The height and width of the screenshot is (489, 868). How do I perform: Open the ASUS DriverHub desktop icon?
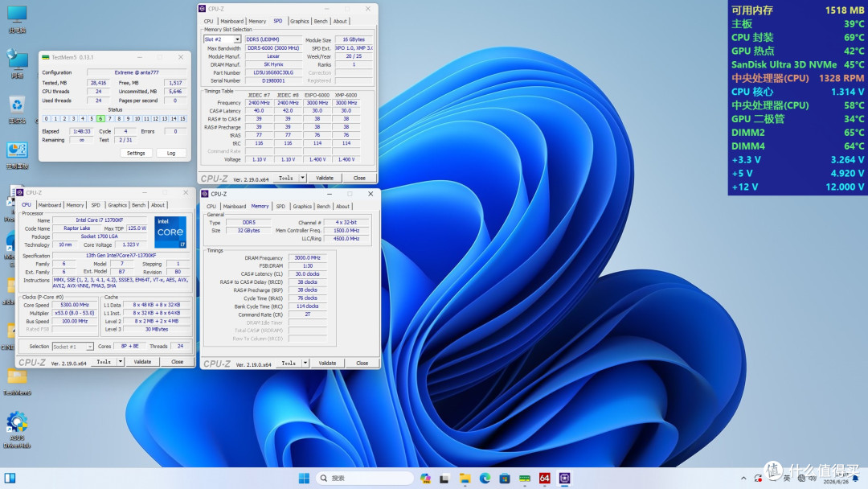click(x=17, y=429)
